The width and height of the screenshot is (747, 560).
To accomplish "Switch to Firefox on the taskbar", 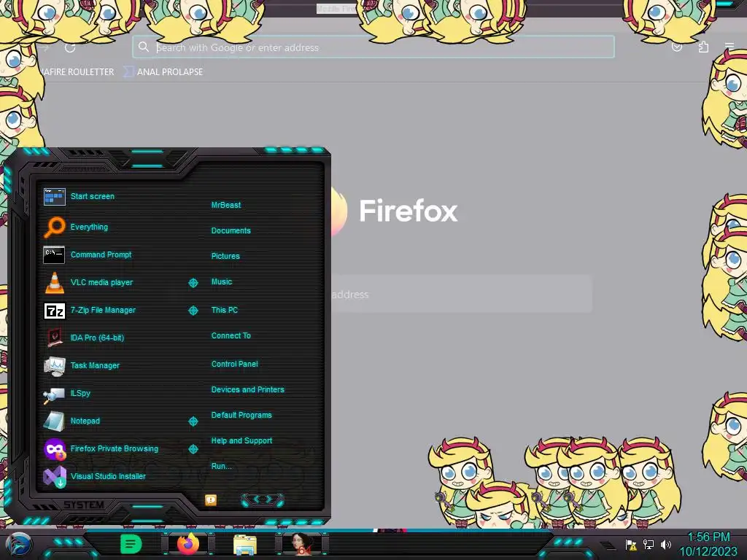I will click(187, 544).
